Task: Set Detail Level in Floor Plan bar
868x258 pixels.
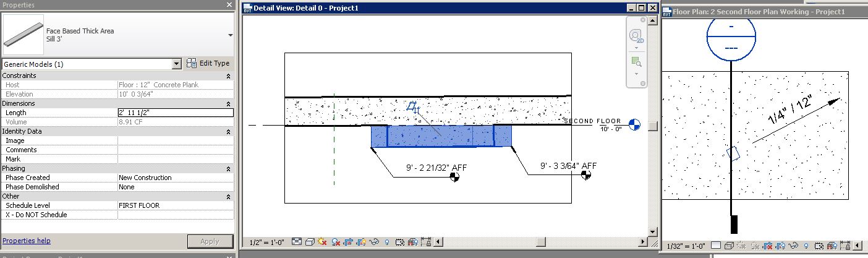Action: click(x=716, y=246)
